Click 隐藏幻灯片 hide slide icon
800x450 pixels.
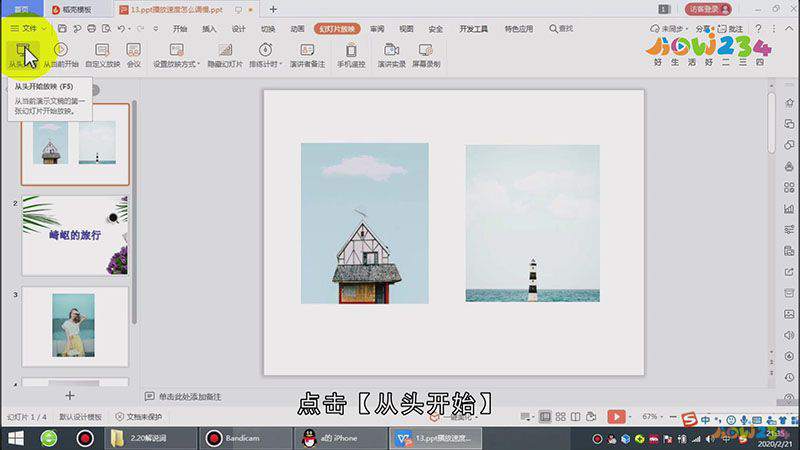point(225,55)
